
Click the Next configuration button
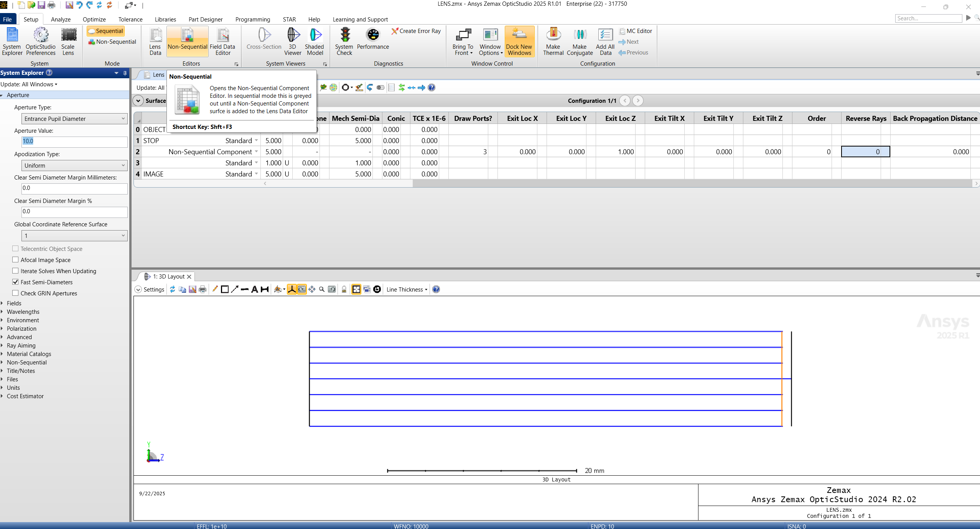629,42
